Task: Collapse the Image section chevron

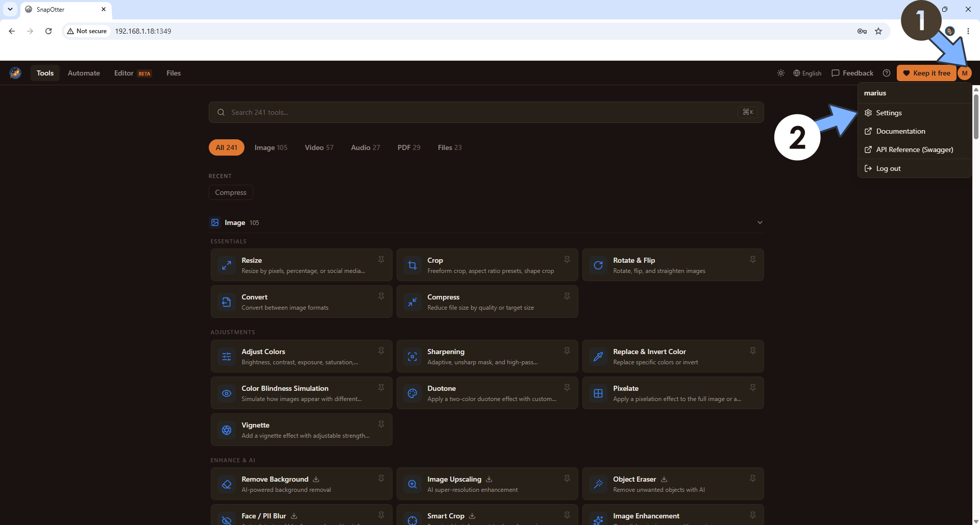Action: pos(759,222)
